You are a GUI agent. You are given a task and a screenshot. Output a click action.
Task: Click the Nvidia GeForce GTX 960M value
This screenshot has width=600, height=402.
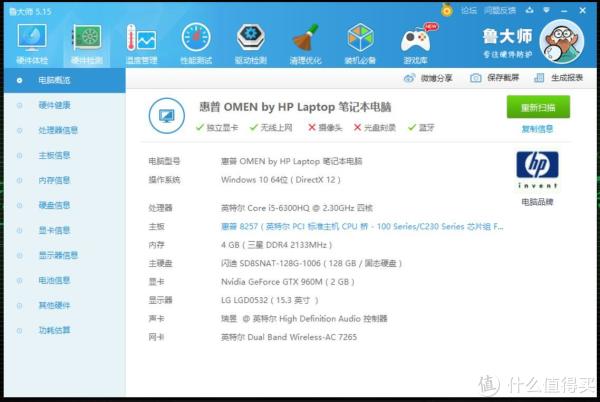click(287, 282)
